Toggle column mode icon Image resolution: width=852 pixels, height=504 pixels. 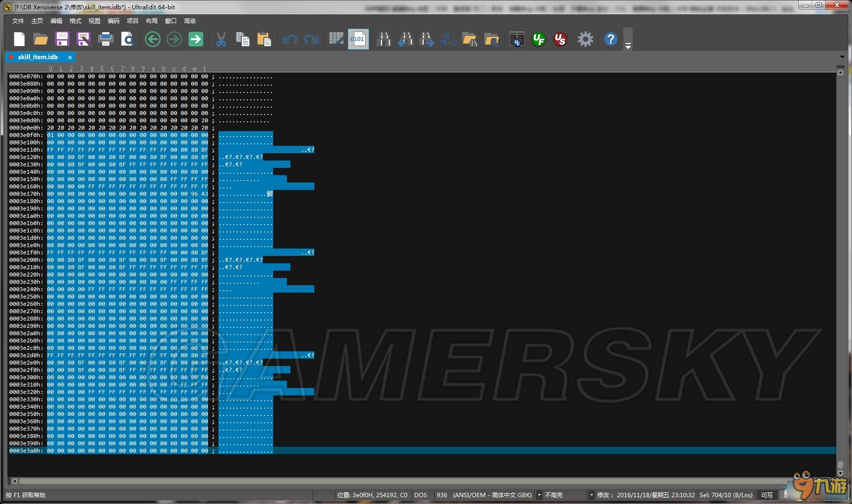pos(336,39)
